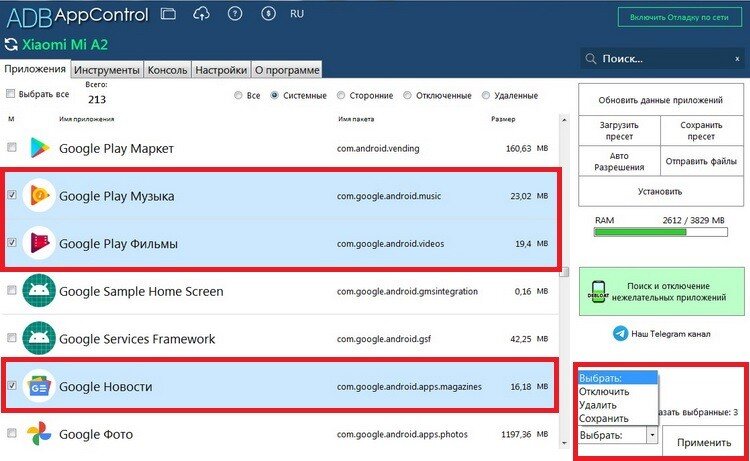Open the О программе tab
Image resolution: width=750 pixels, height=461 pixels.
(x=287, y=70)
